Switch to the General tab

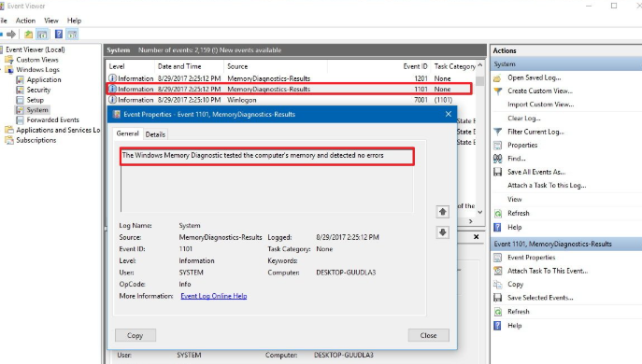tap(127, 133)
